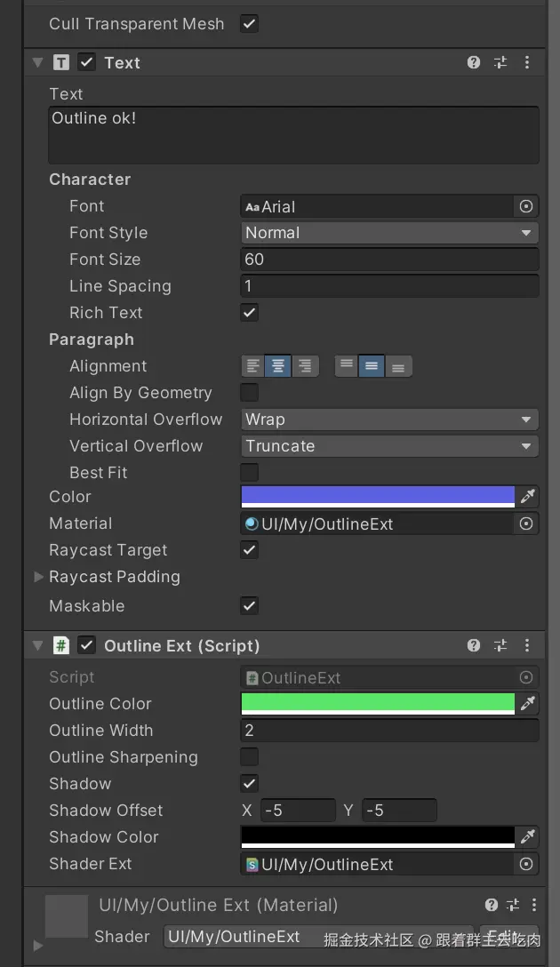Click the Font object picker circle

tap(526, 206)
